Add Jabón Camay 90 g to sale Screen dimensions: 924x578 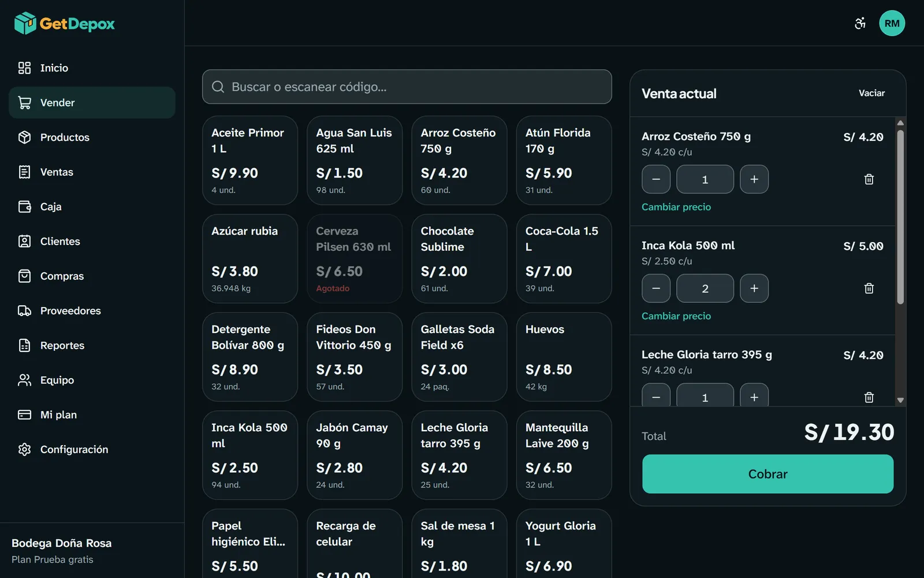pos(355,455)
